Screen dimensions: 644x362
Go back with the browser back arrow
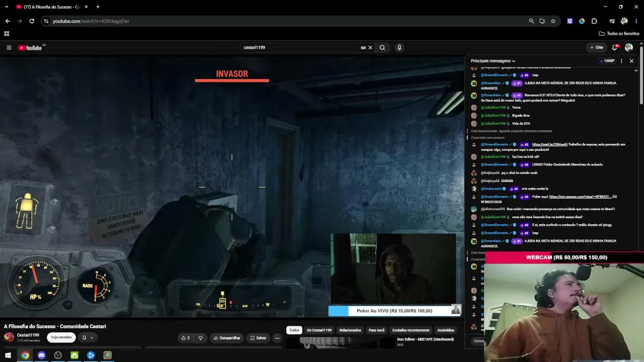(8, 21)
